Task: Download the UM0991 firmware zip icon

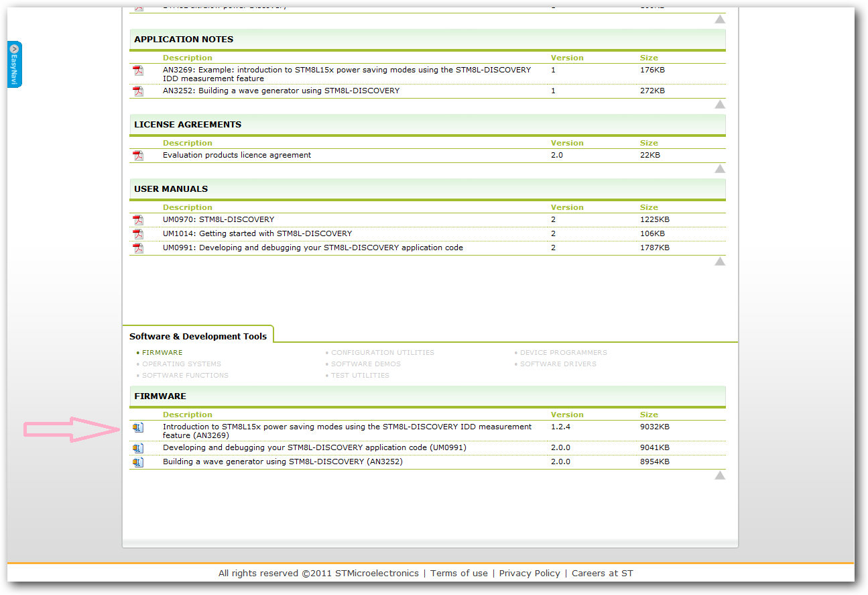Action: pyautogui.click(x=138, y=448)
